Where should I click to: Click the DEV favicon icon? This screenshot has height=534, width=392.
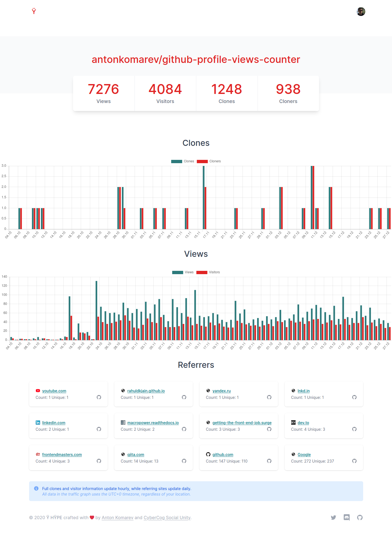293,423
